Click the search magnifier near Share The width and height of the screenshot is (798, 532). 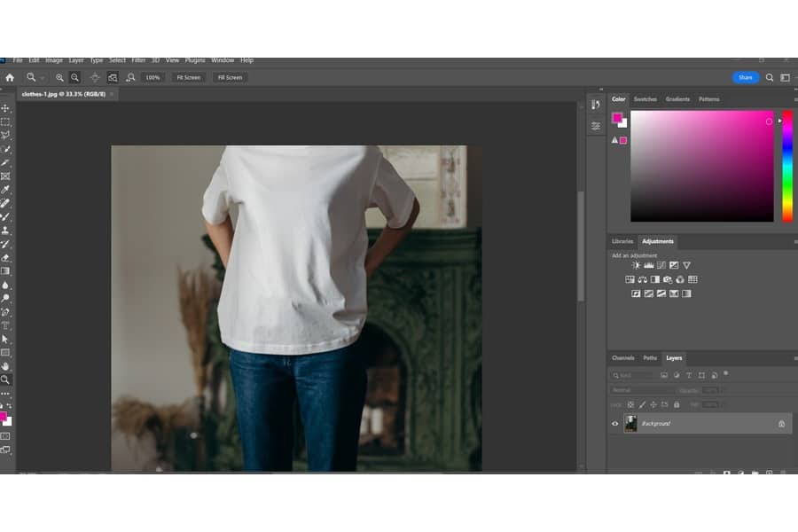[770, 77]
